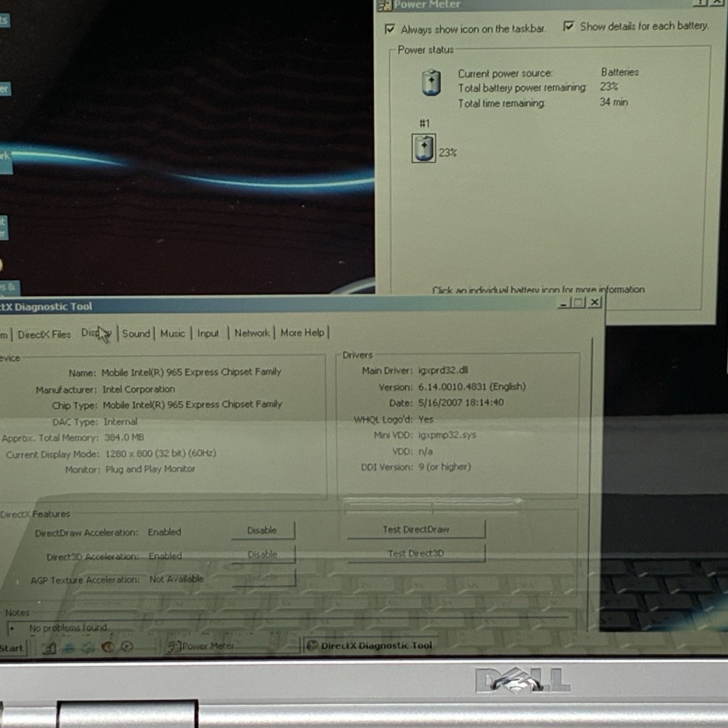Click the third blue-green quick launch icon

pyautogui.click(x=88, y=647)
